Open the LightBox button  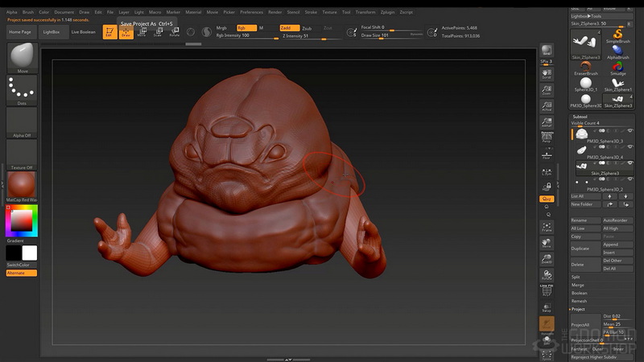point(52,32)
